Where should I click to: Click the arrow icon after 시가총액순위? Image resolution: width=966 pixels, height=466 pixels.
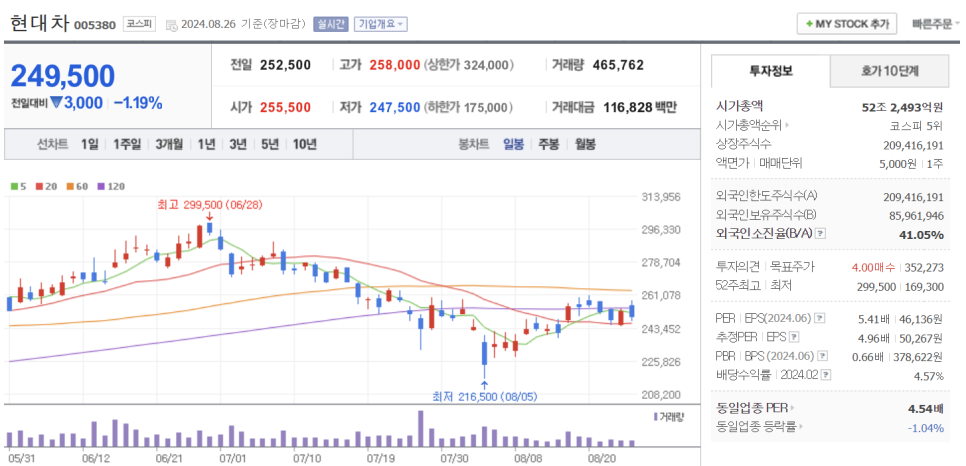[787, 126]
